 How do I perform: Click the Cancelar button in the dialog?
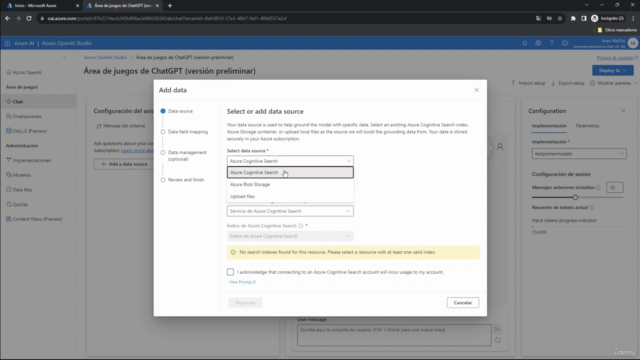pyautogui.click(x=463, y=303)
